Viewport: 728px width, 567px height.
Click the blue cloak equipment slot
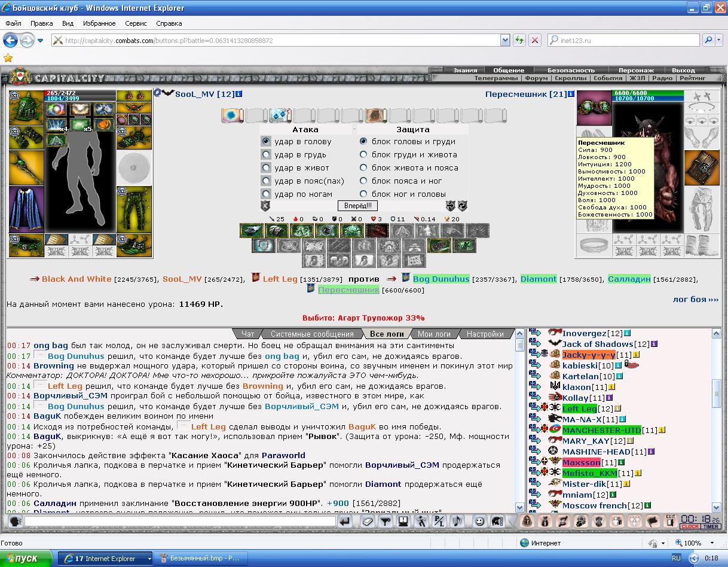(26, 209)
